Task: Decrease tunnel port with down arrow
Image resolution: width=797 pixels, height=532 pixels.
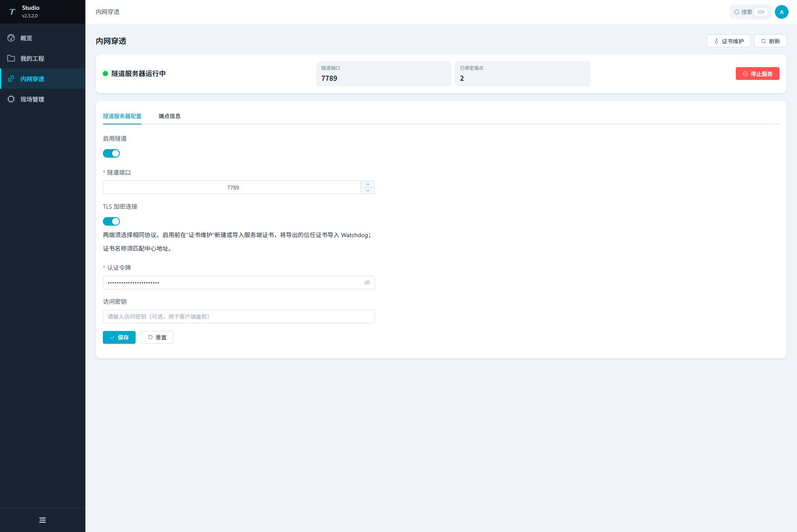Action: (368, 191)
